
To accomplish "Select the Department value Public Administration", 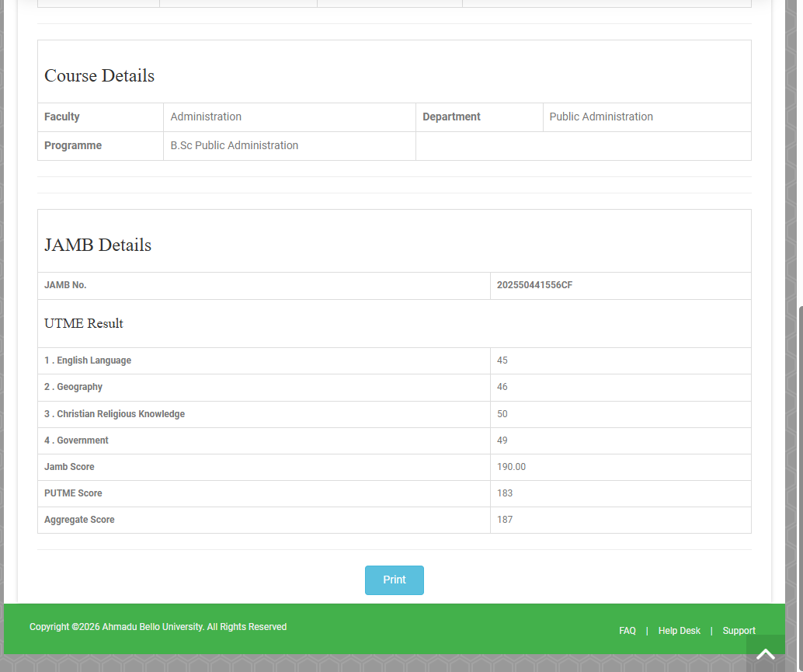I will click(600, 117).
